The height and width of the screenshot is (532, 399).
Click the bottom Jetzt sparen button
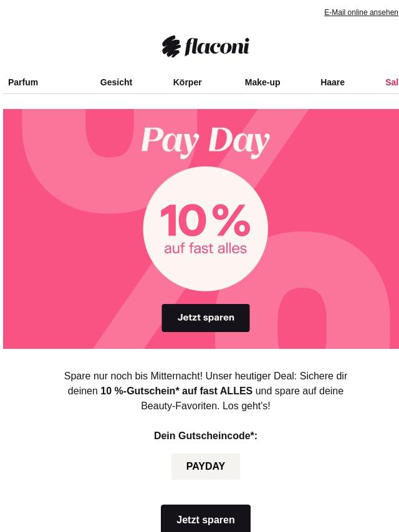pos(206,518)
